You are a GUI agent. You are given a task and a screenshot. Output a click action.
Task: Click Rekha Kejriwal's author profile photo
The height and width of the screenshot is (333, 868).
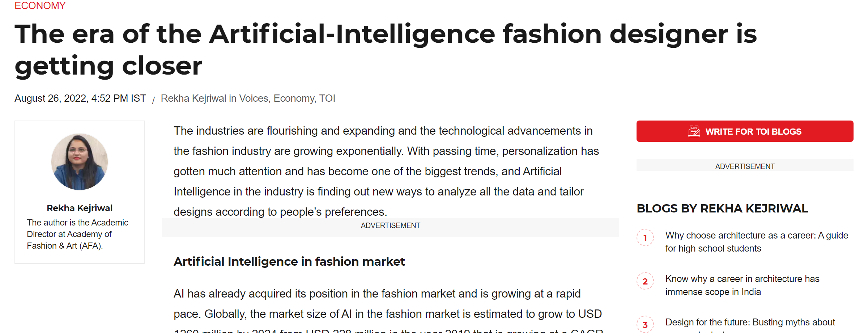(80, 161)
